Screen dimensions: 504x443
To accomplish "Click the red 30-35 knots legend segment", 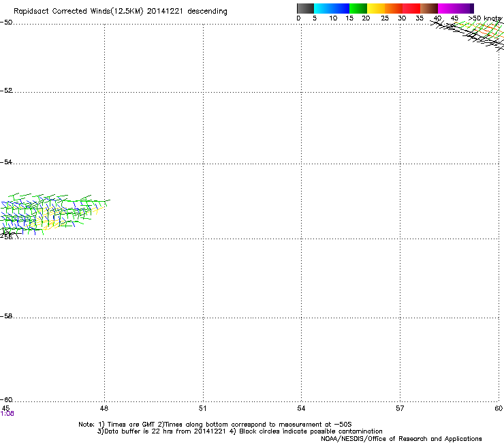I will coord(411,8).
